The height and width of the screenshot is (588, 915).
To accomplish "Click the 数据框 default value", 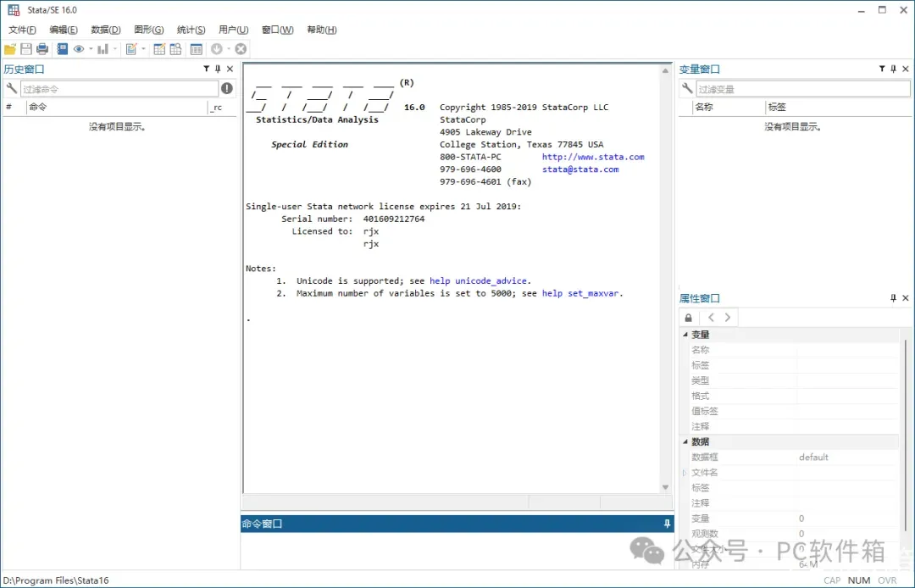I will 813,457.
